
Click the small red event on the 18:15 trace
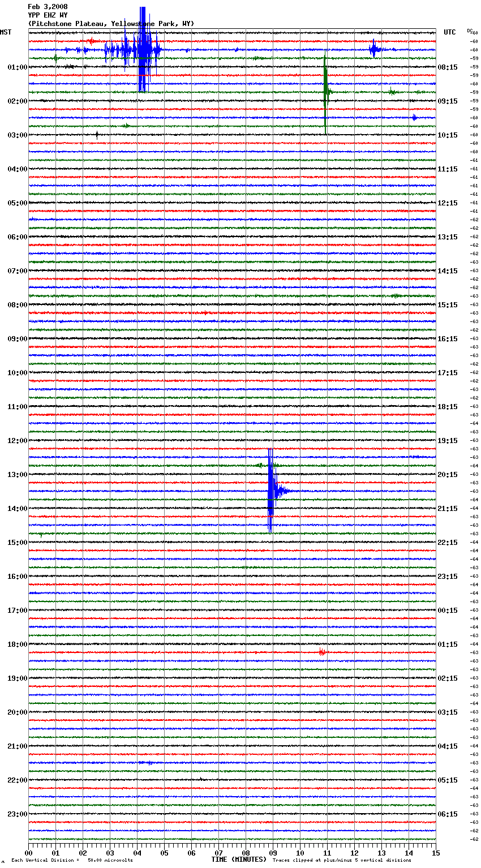pos(321,652)
